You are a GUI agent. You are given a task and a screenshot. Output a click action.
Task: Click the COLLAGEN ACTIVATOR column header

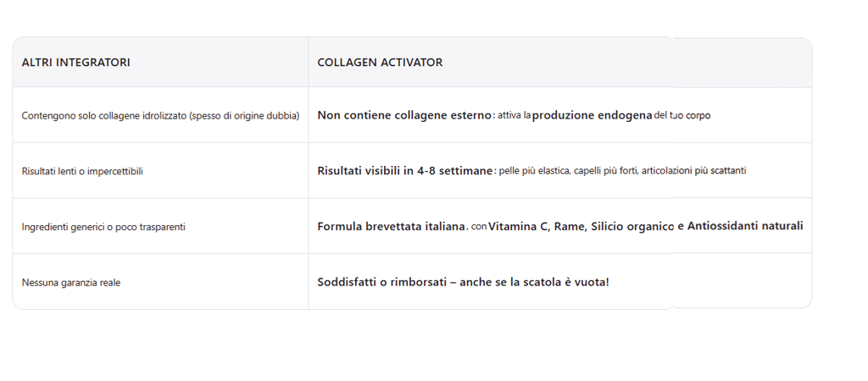coord(380,63)
